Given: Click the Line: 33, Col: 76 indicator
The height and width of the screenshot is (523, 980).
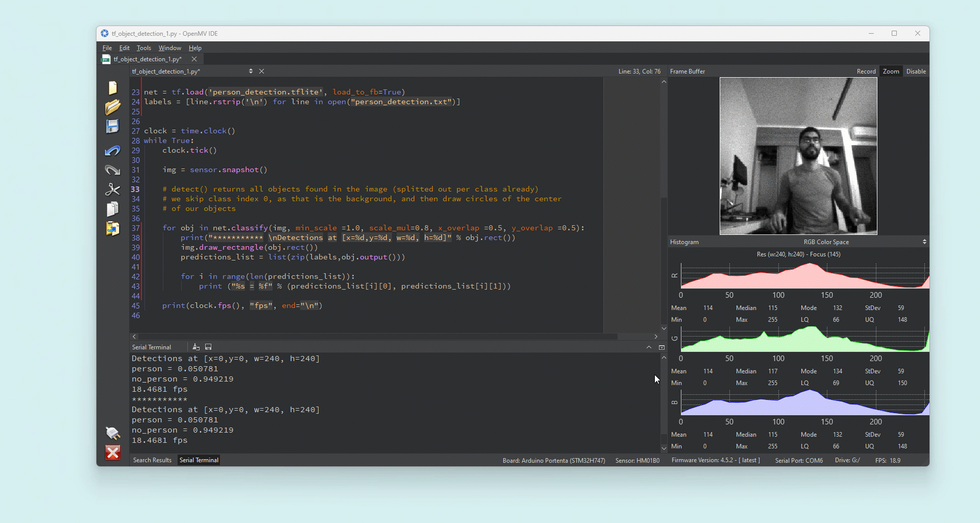Looking at the screenshot, I should (x=639, y=72).
